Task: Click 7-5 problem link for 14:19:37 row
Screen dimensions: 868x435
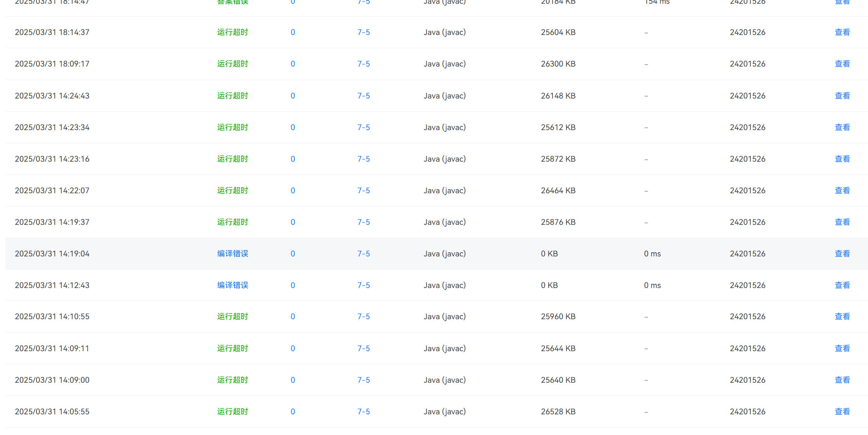Action: 363,222
